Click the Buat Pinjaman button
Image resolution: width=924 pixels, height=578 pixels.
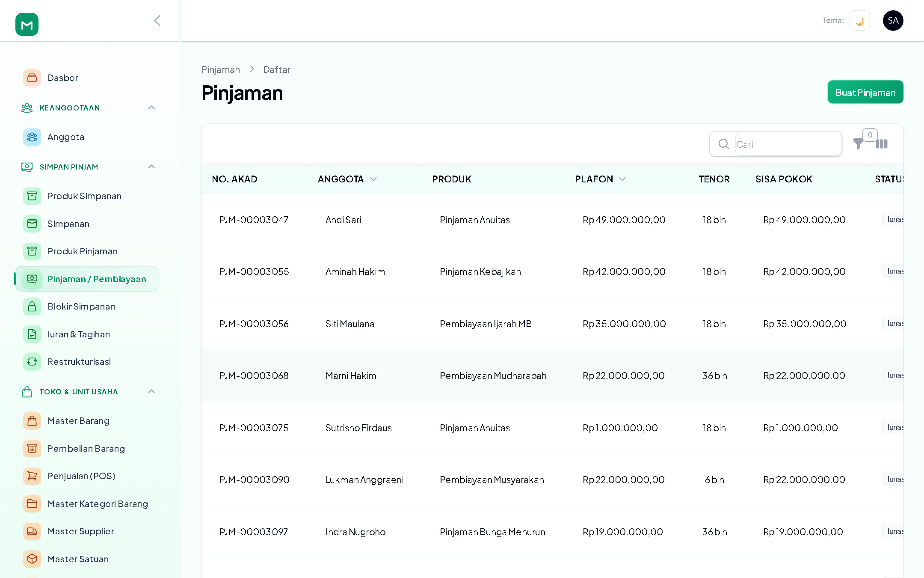(x=865, y=92)
